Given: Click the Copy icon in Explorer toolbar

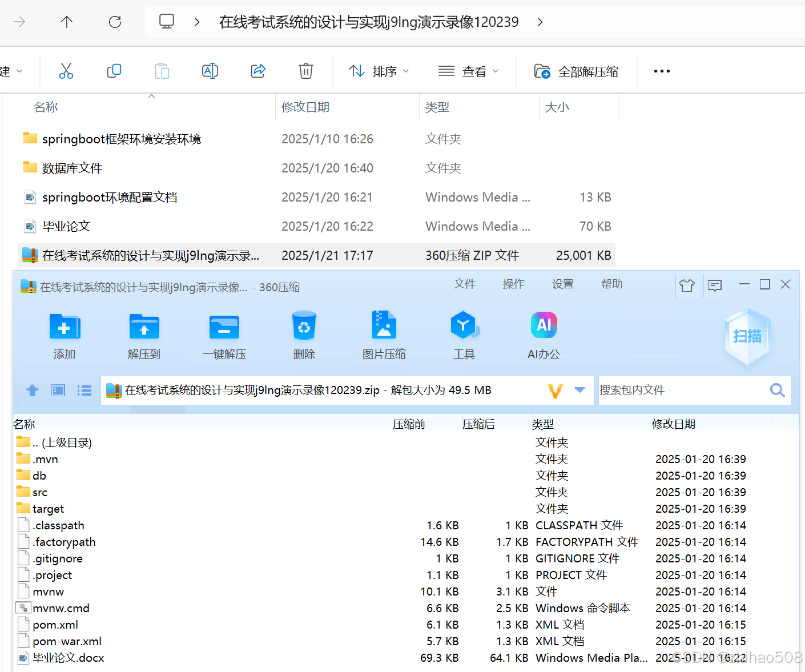Looking at the screenshot, I should tap(114, 71).
